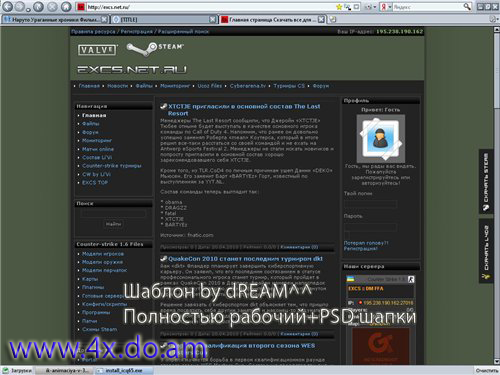Open the Valve logo in the site header

click(x=98, y=50)
